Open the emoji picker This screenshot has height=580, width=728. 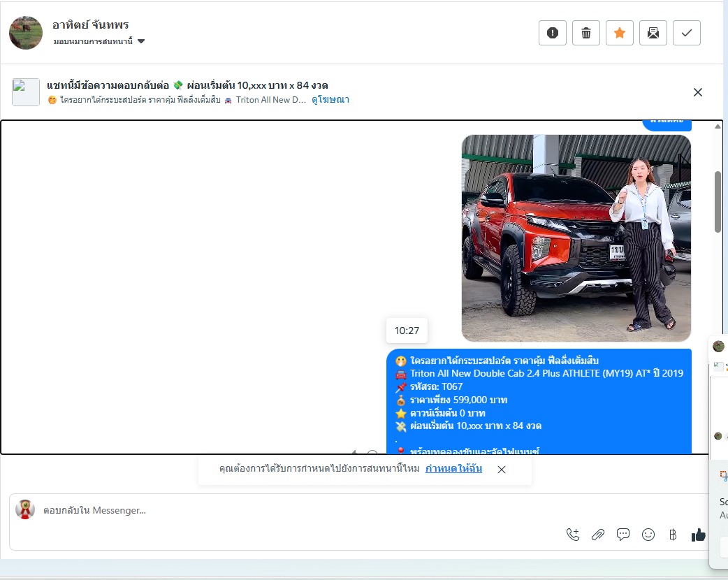click(x=648, y=535)
